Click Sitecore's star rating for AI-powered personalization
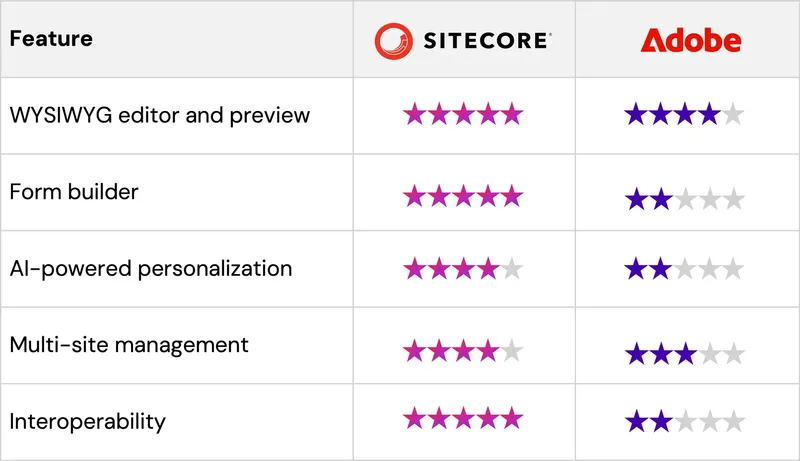 coord(463,269)
